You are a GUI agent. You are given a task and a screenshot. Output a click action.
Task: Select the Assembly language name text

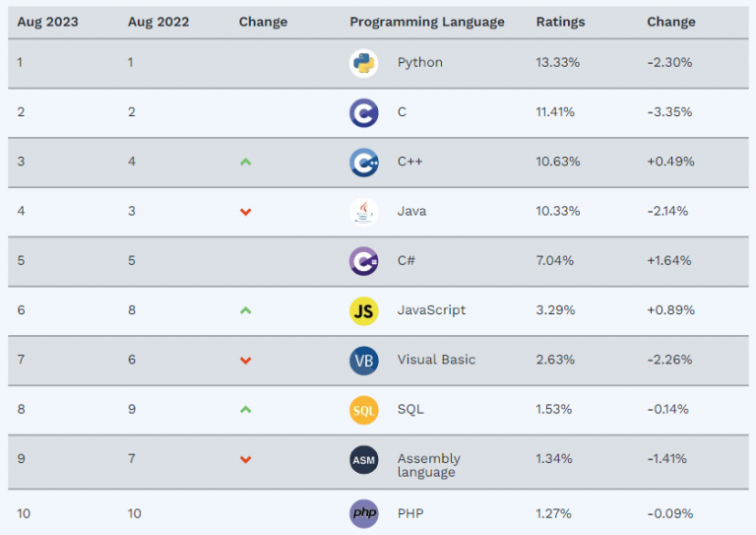pyautogui.click(x=428, y=465)
